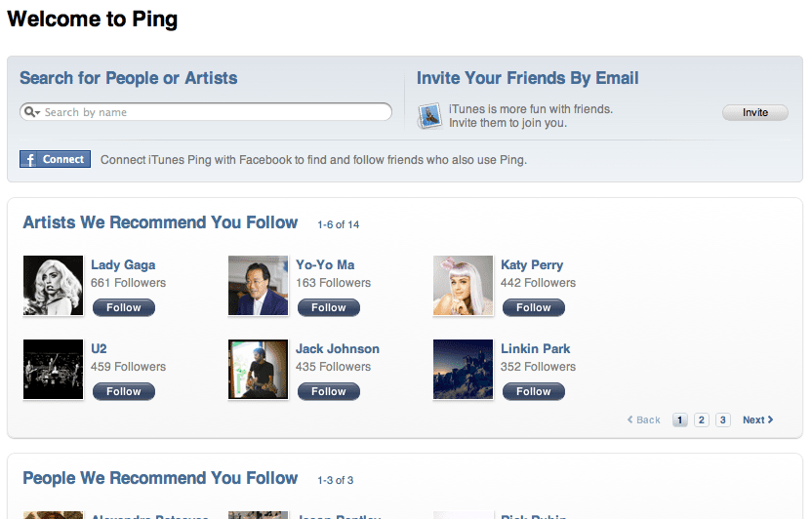
Task: Open U2's artist thumbnail
Action: (53, 370)
